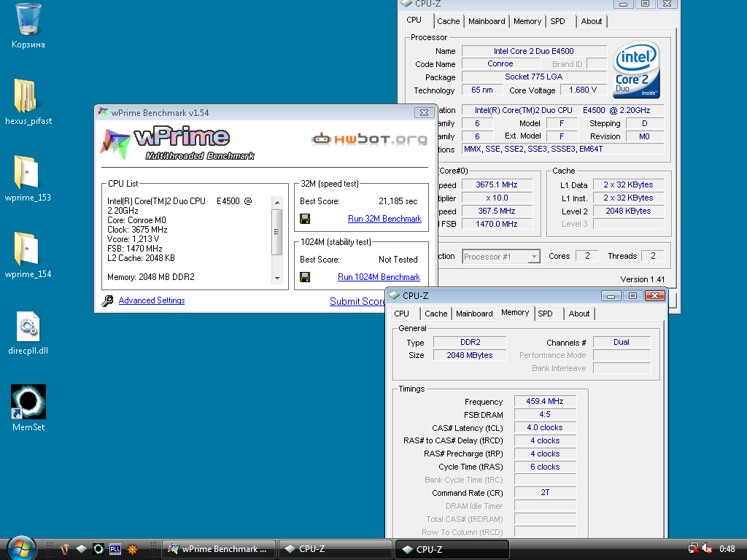Click the CAS# Latency 4.0 clocks field
Image resolution: width=747 pixels, height=560 pixels.
(x=545, y=427)
